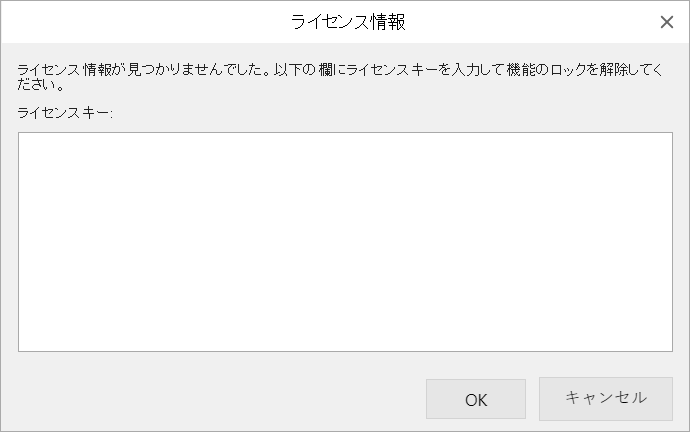This screenshot has height=432, width=690.
Task: Activate the empty license key input box
Action: (x=345, y=242)
